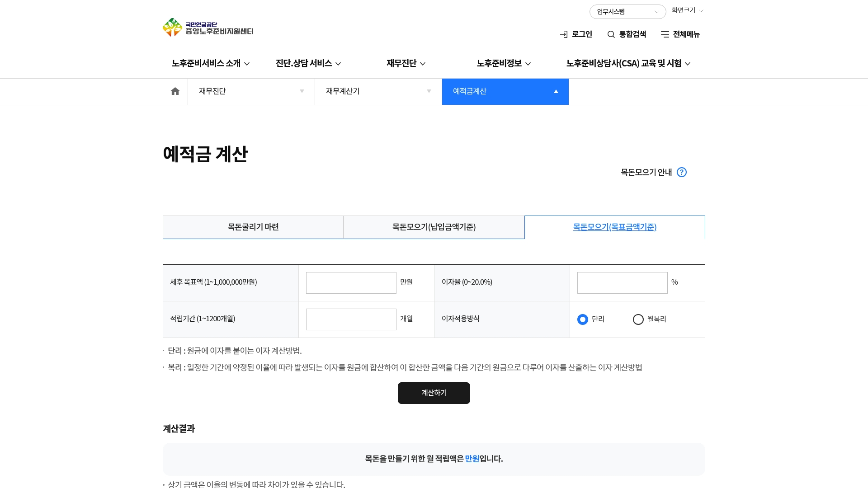Screen dimensions: 868x488
Task: Open 진단.상담 서비스 menu
Action: [308, 63]
